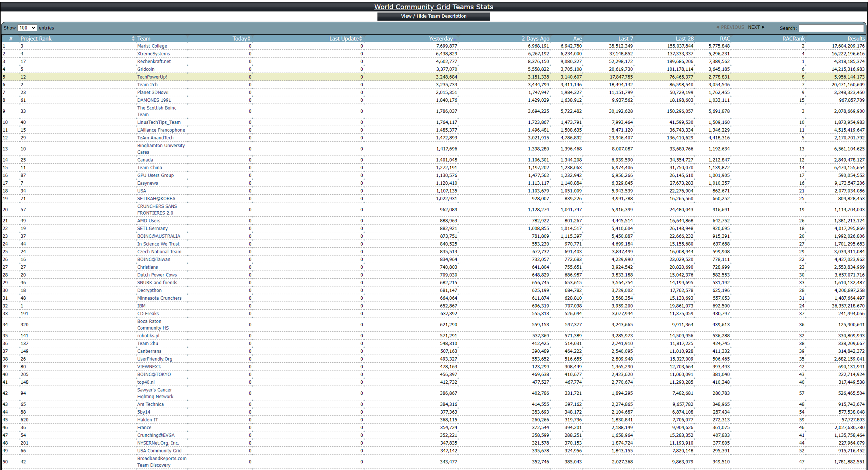Sort by the Team column header
868x470 pixels.
(143, 38)
